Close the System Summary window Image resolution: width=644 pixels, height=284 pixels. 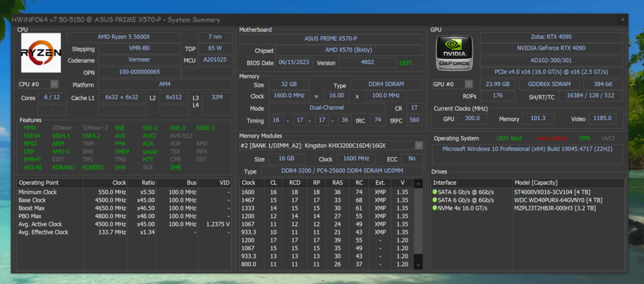[623, 19]
